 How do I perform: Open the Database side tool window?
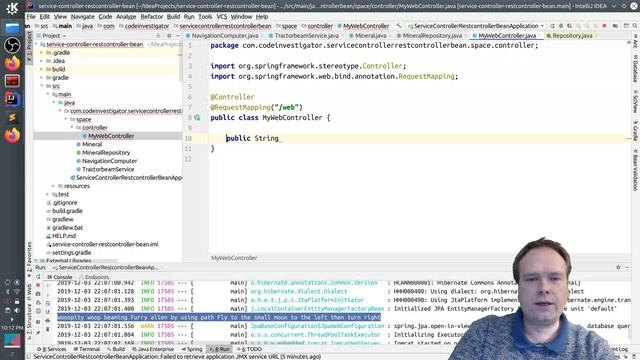click(x=635, y=69)
